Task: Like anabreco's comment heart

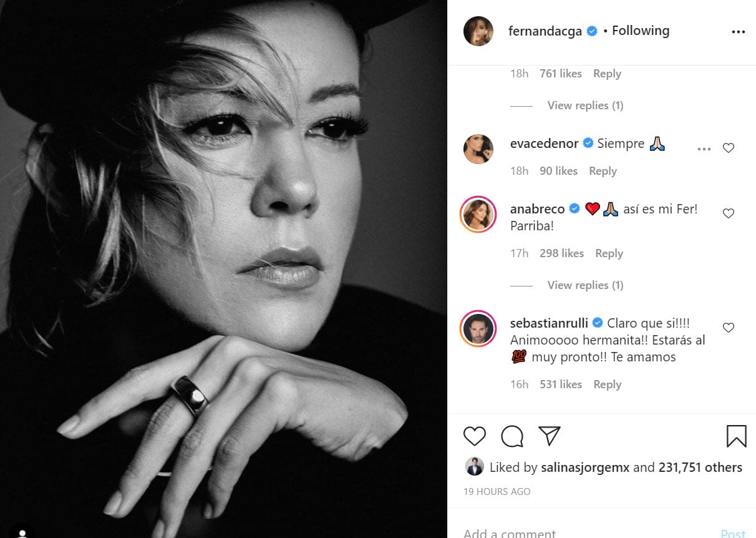Action: pyautogui.click(x=728, y=213)
